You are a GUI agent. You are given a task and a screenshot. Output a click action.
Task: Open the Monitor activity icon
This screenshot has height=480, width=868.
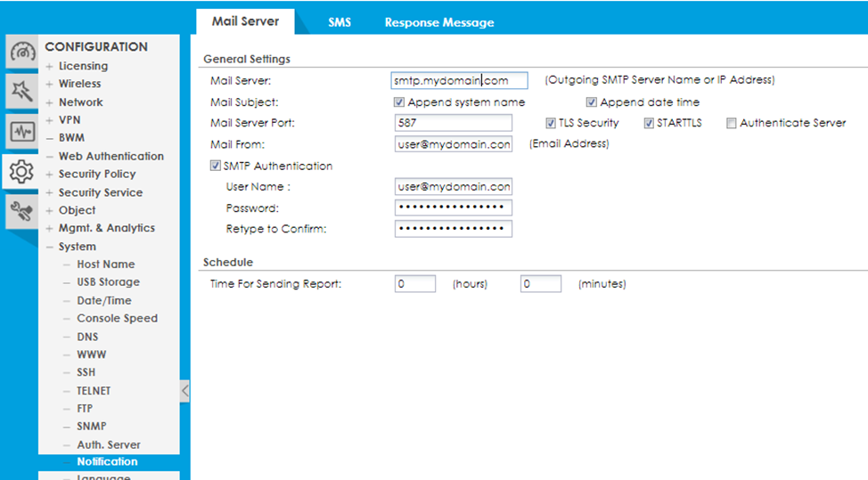point(22,132)
